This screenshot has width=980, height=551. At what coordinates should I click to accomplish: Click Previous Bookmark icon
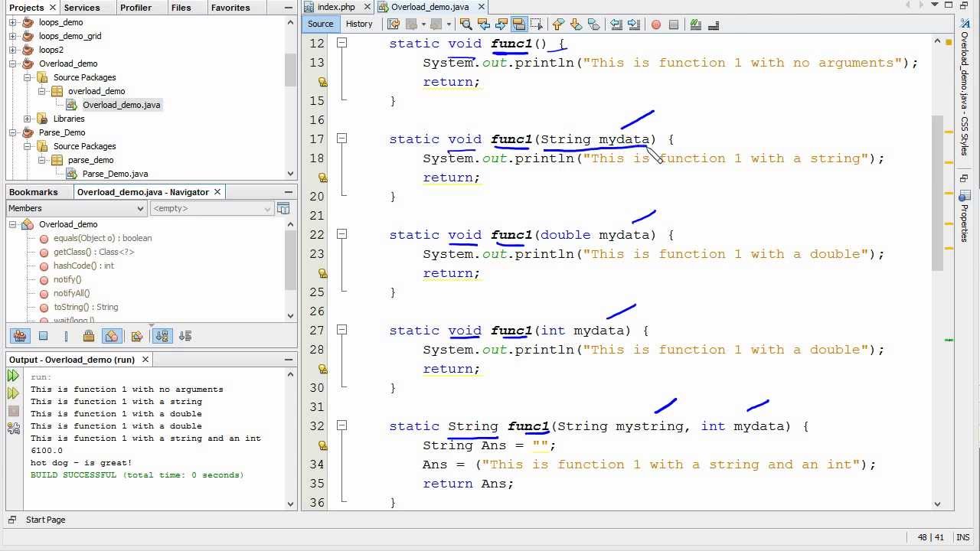point(558,24)
